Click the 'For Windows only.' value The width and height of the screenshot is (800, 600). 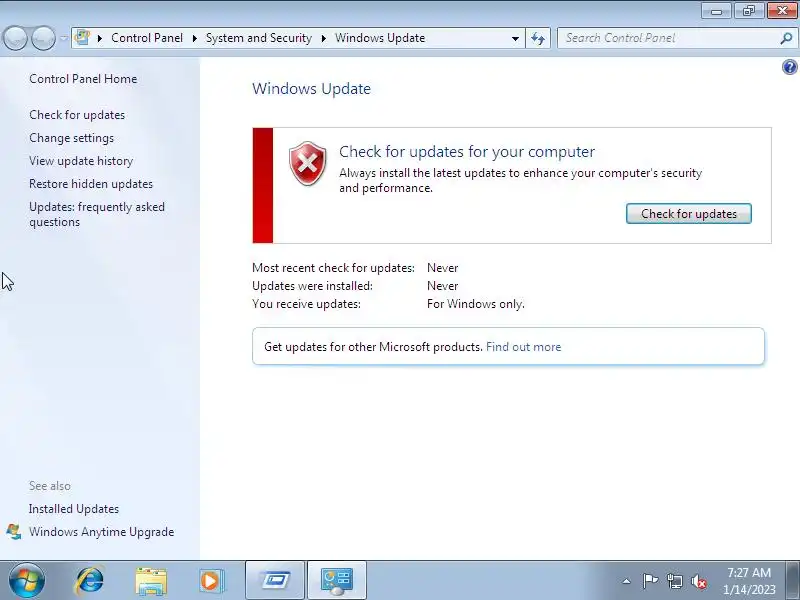[x=476, y=304]
